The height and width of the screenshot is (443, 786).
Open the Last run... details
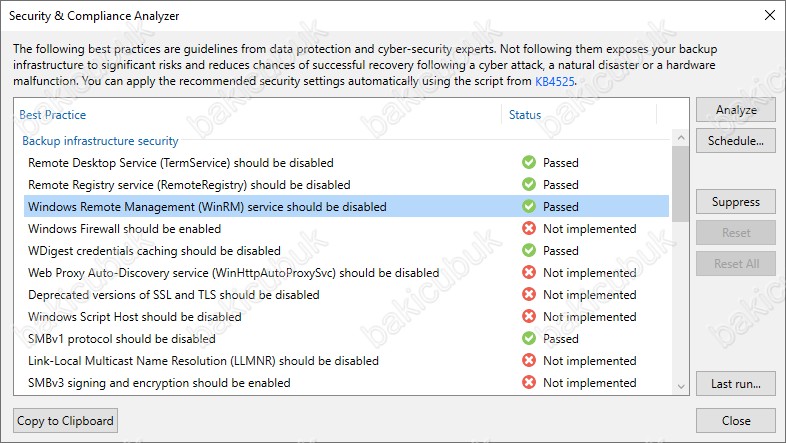(x=736, y=384)
